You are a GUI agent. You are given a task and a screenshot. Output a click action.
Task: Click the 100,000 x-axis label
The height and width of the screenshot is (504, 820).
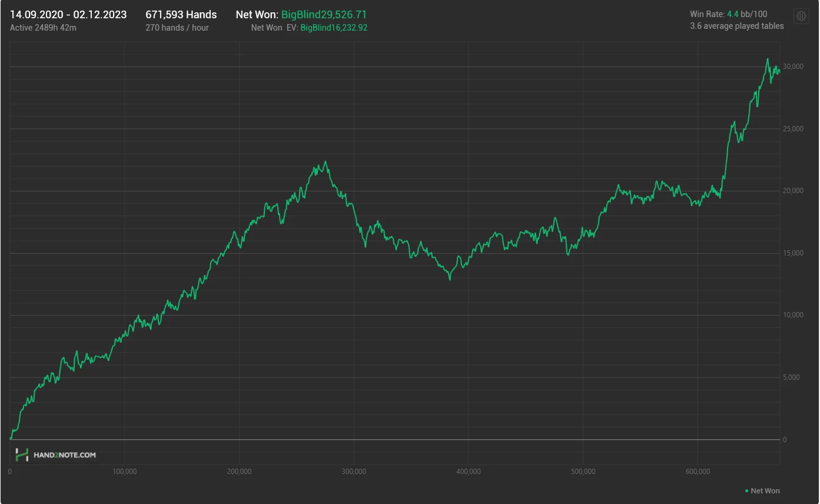tap(124, 472)
